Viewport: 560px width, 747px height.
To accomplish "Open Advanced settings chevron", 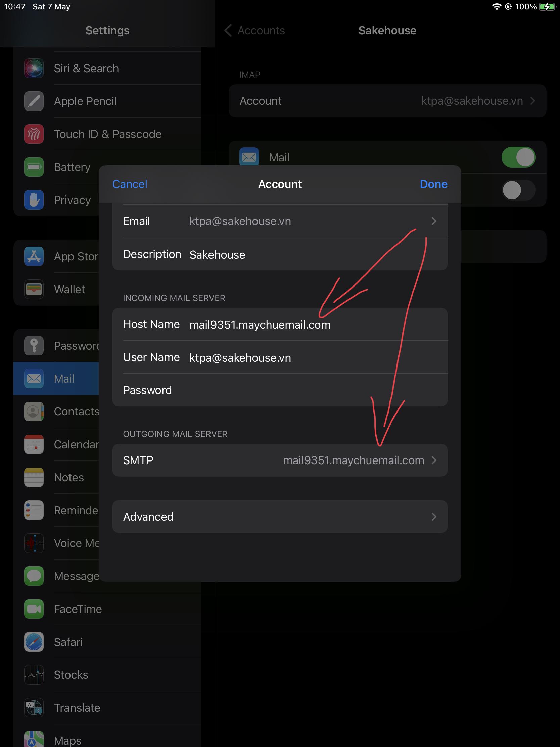I will (434, 517).
